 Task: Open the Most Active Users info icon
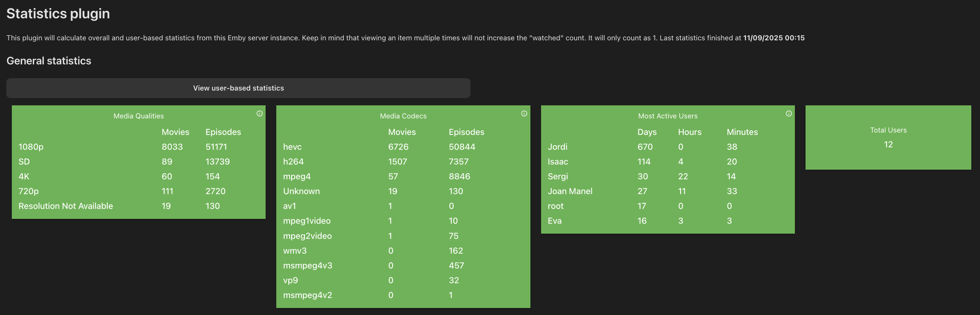(x=789, y=114)
